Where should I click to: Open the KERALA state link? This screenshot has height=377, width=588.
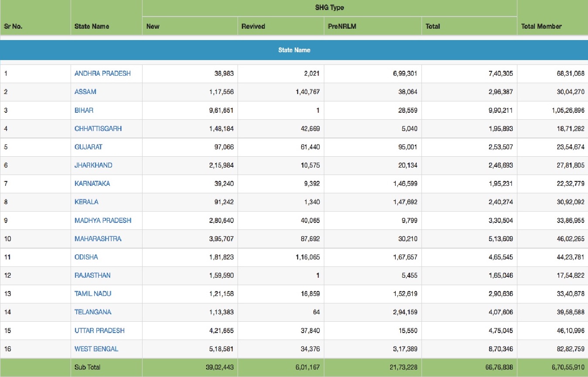(x=86, y=202)
